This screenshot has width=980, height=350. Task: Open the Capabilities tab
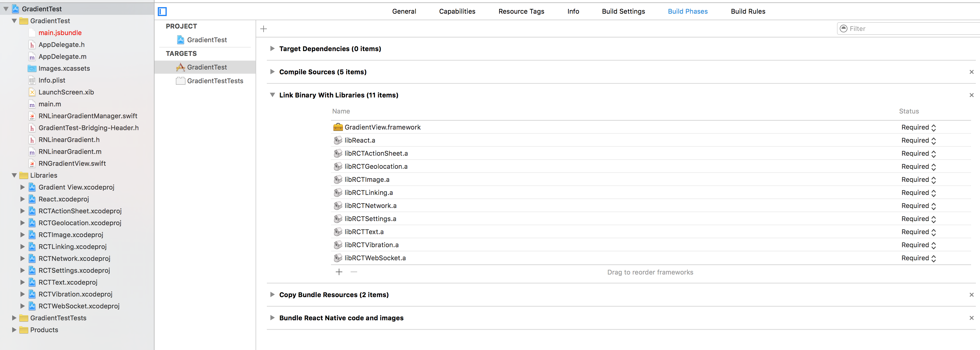point(457,11)
